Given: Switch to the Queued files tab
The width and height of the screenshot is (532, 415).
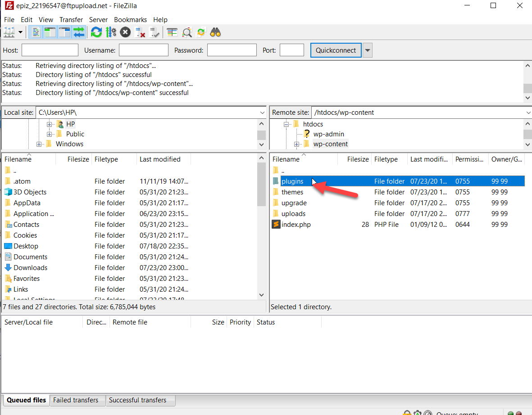Looking at the screenshot, I should pos(26,400).
